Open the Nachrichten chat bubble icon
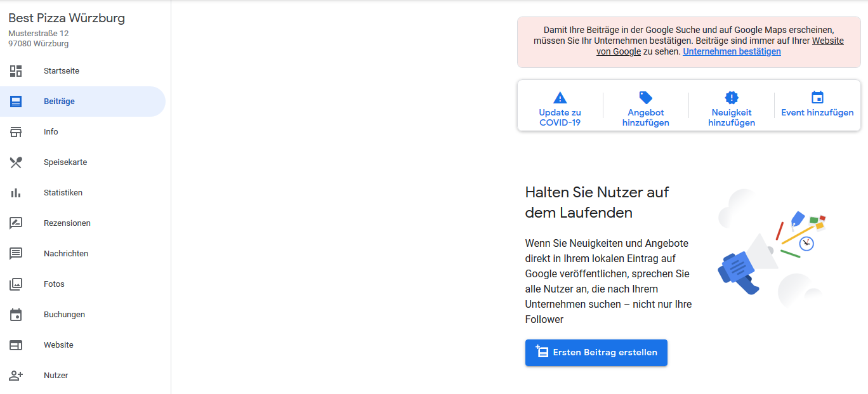This screenshot has width=868, height=394. (16, 254)
